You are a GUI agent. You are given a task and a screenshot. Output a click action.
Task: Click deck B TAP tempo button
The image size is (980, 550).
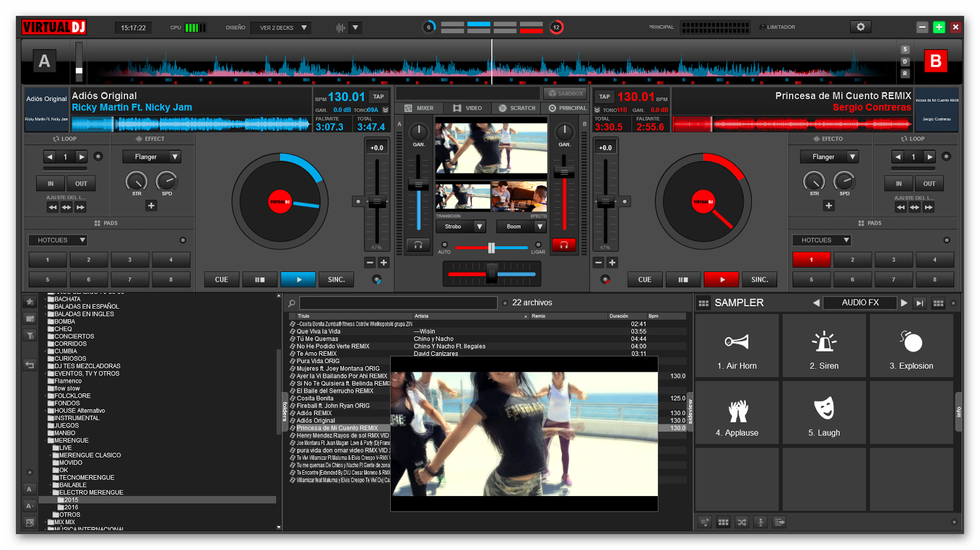tap(605, 97)
